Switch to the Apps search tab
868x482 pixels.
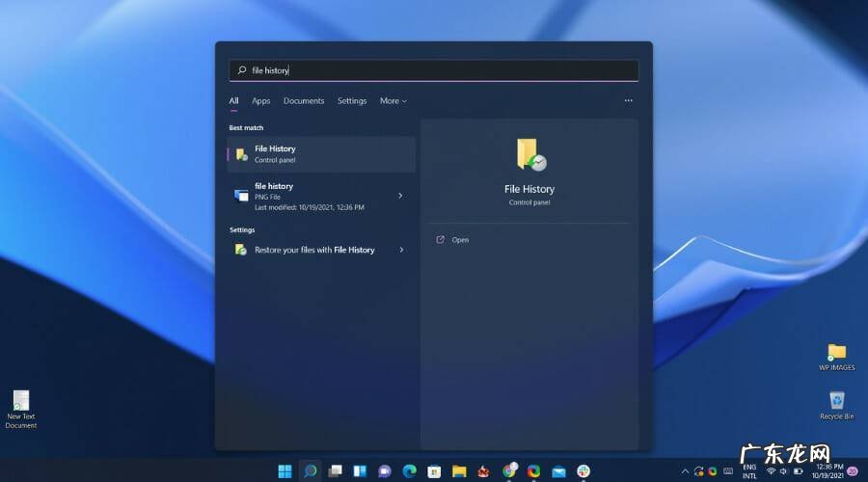pyautogui.click(x=260, y=100)
